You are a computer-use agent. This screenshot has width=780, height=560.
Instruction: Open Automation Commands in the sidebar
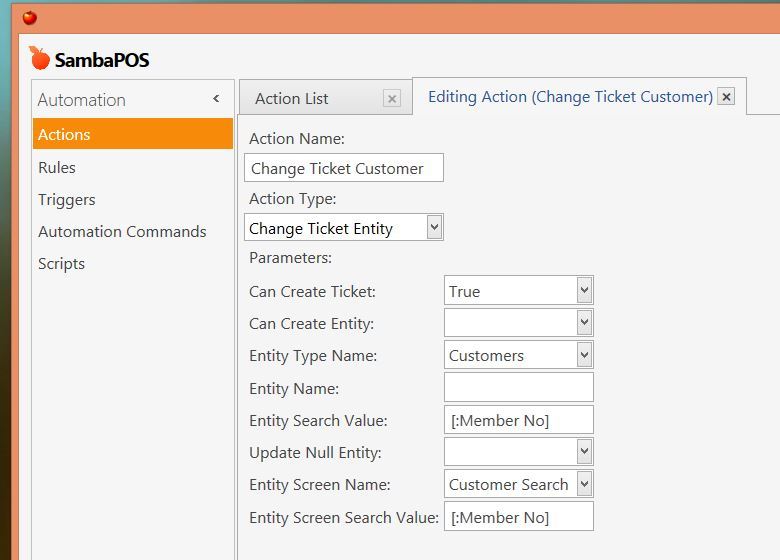[122, 231]
